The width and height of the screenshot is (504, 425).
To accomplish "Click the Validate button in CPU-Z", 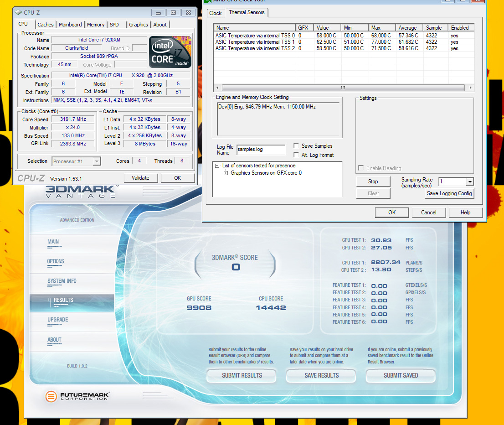I will [x=140, y=178].
